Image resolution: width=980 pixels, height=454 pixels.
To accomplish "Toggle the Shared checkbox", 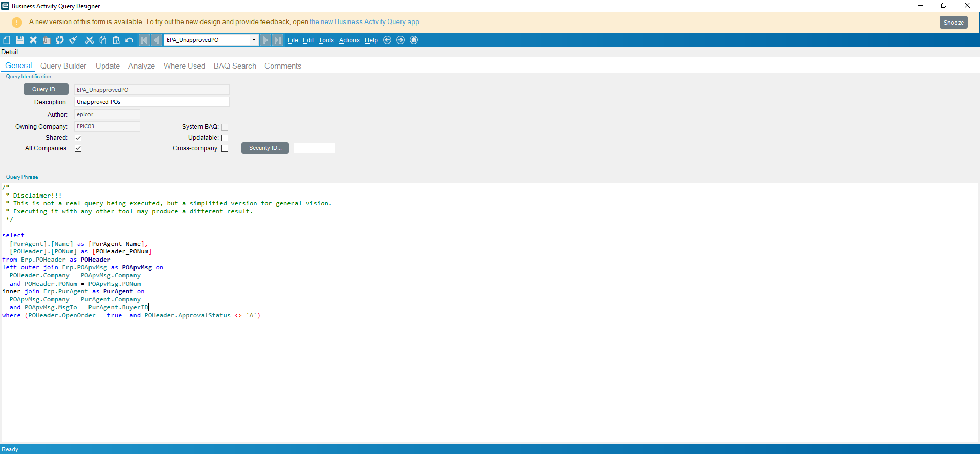I will coord(78,138).
